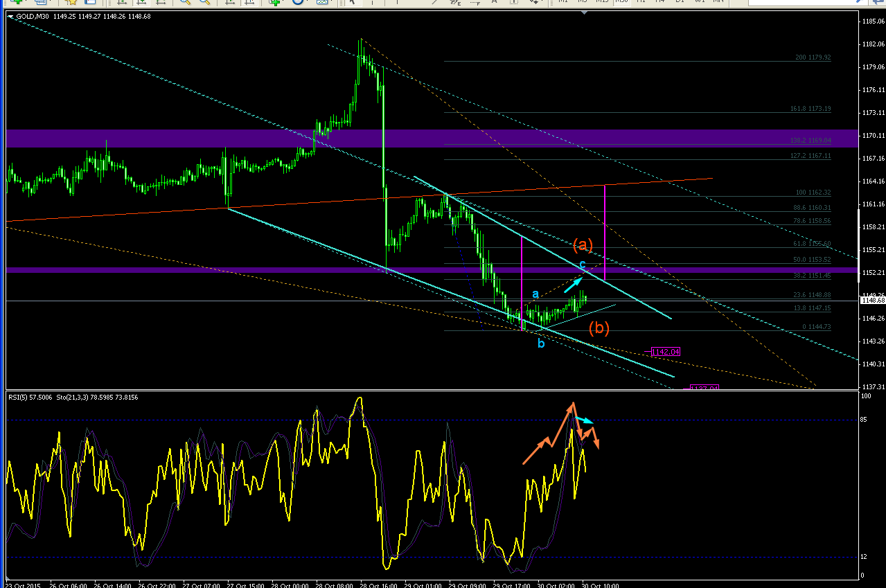The image size is (886, 588).
Task: Click the 28 Oct 16:00 time label
Action: pos(380,585)
